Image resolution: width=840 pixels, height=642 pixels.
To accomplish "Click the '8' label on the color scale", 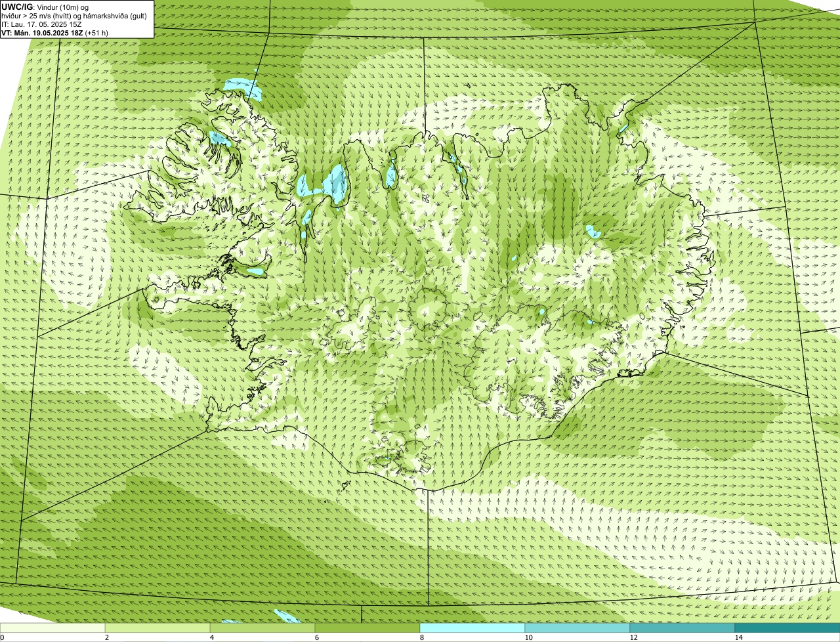I will pyautogui.click(x=421, y=637).
